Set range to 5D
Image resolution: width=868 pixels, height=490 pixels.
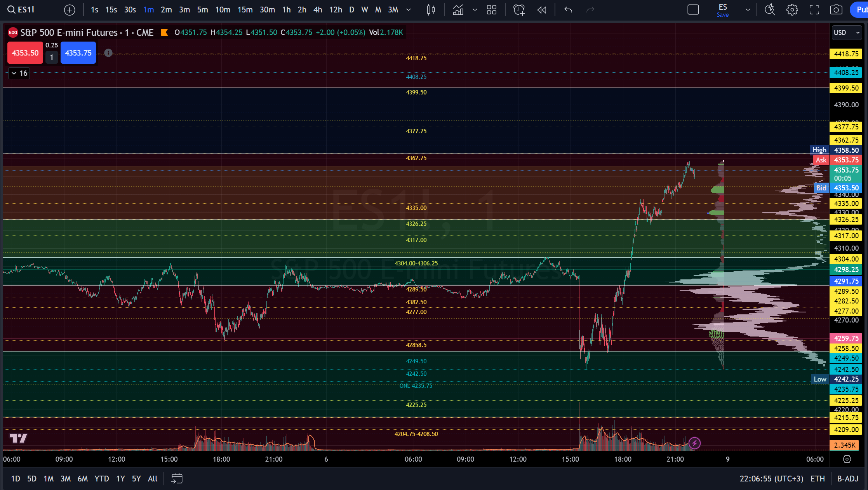32,479
